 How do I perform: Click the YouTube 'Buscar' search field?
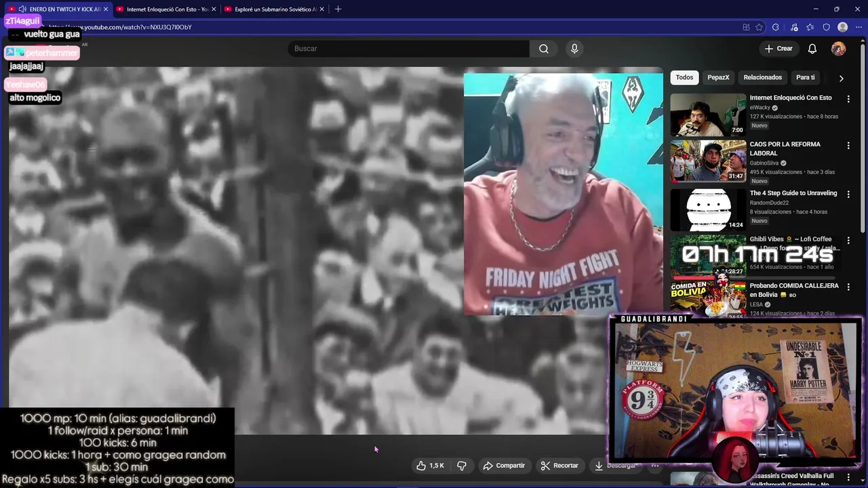[x=408, y=49]
